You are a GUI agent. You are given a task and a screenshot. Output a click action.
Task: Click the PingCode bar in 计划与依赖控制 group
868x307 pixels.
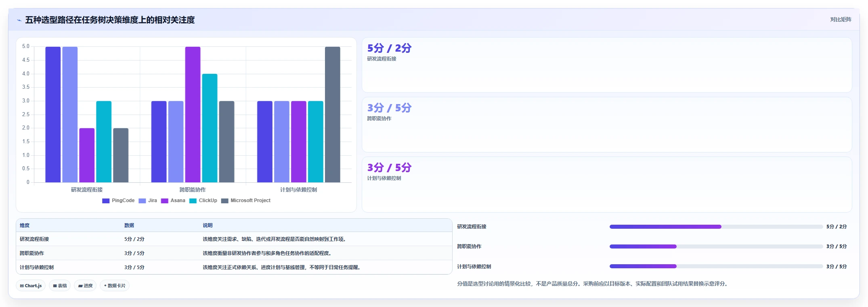tap(264, 142)
